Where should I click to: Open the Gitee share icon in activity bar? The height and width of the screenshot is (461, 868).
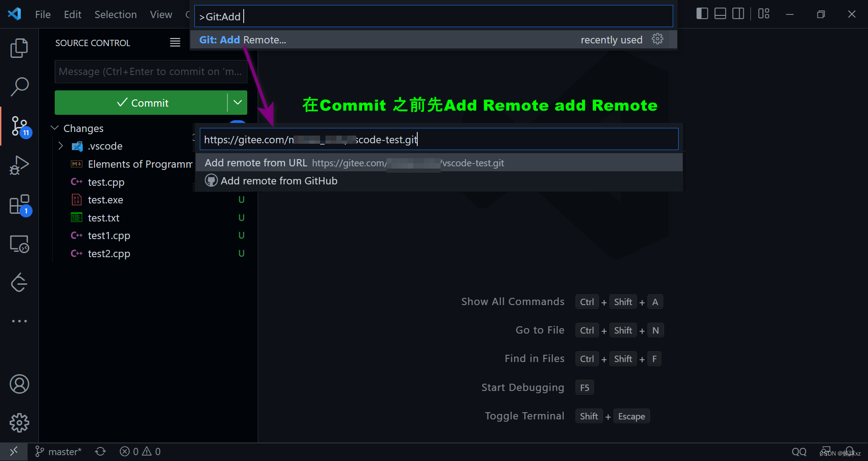click(19, 282)
